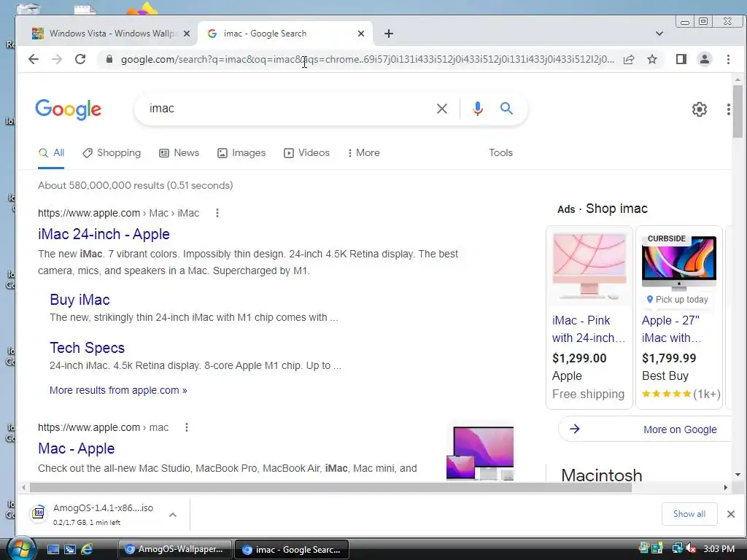The height and width of the screenshot is (560, 747).
Task: Open options for apple.com mac result
Action: tap(187, 427)
